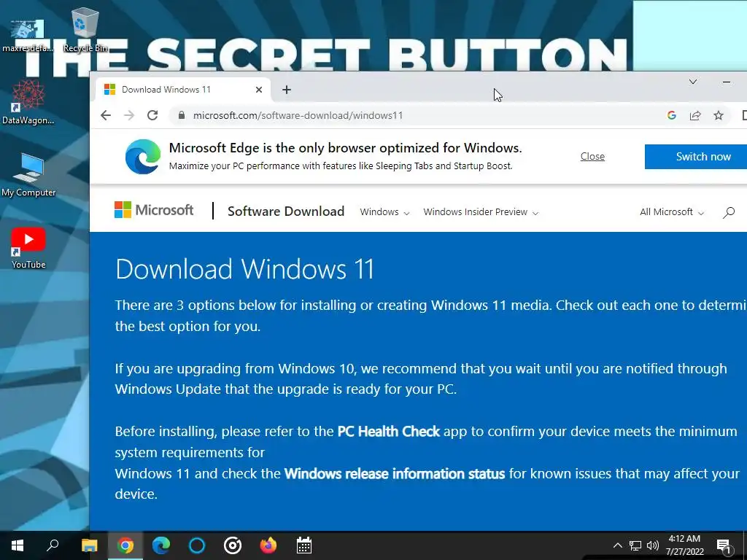
Task: Open the tab search chevron in Chrome
Action: click(x=693, y=82)
